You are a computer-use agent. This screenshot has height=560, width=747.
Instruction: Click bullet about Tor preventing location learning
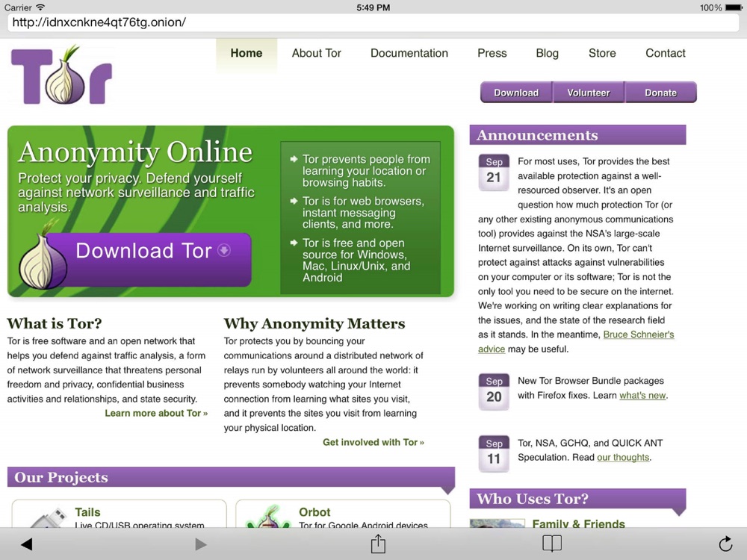366,171
